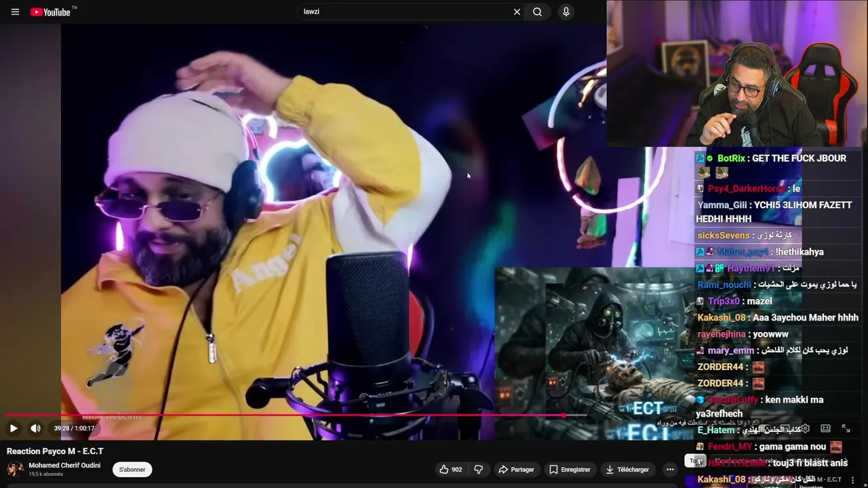The image size is (868, 488).
Task: Subscribe using the S'abonner button
Action: coord(132,469)
